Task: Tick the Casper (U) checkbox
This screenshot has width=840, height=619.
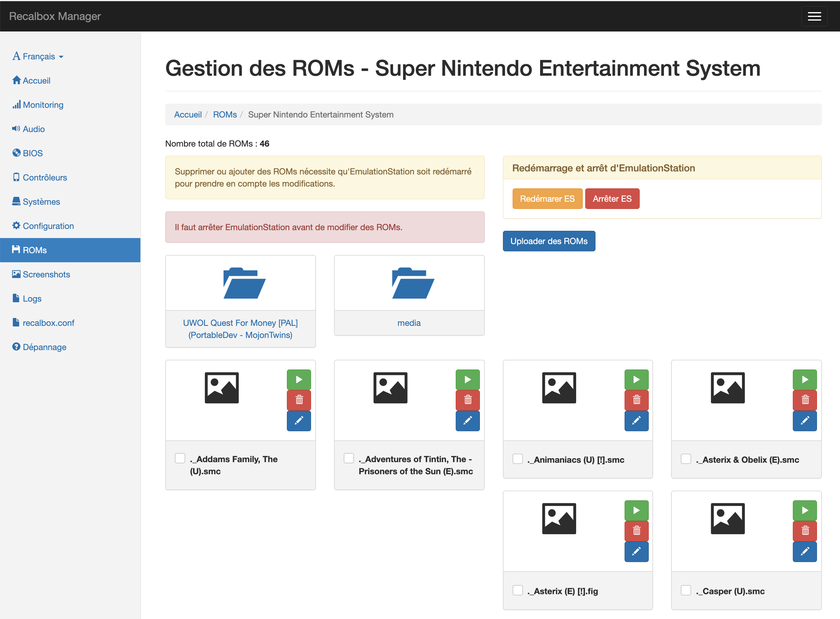Action: pyautogui.click(x=686, y=590)
